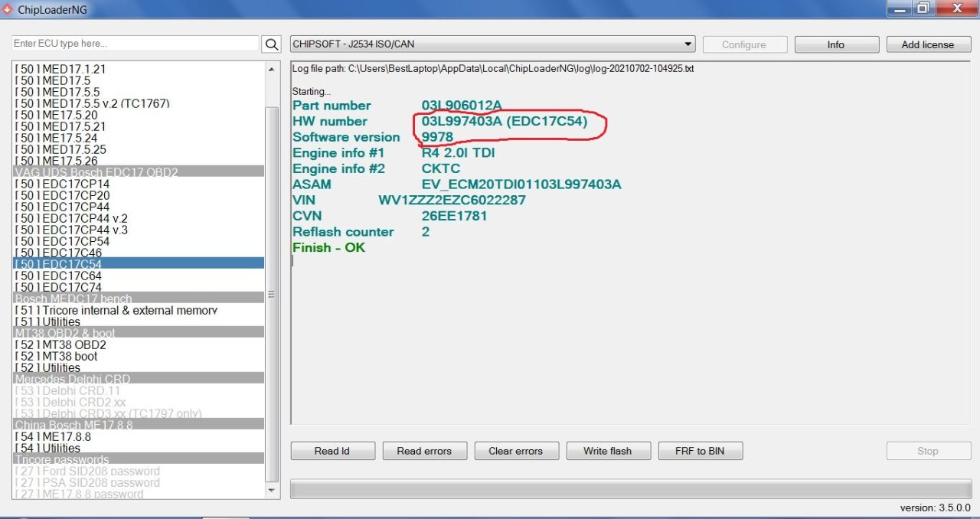Click the Info button
The image size is (980, 519).
pos(836,44)
